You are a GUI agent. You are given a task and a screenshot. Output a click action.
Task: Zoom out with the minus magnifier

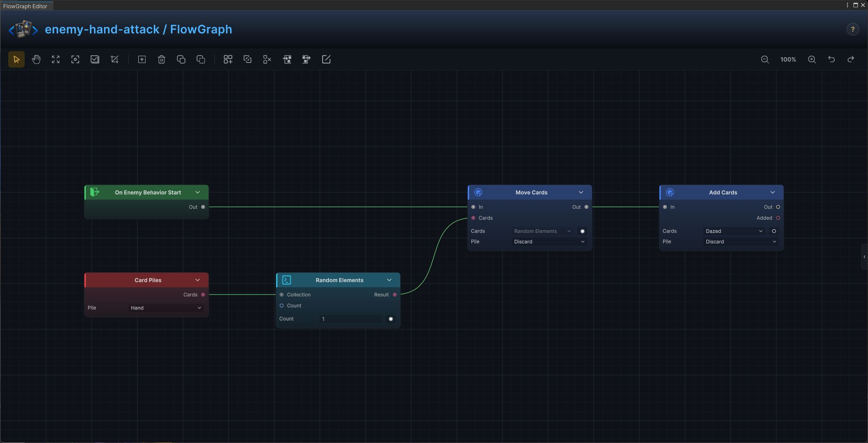point(765,59)
